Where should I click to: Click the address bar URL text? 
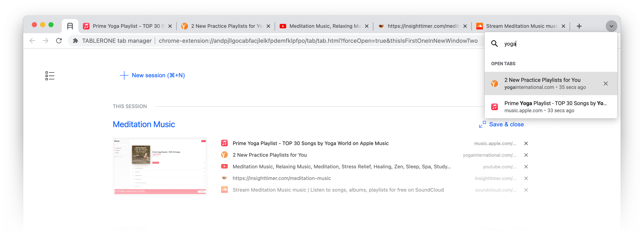click(318, 41)
